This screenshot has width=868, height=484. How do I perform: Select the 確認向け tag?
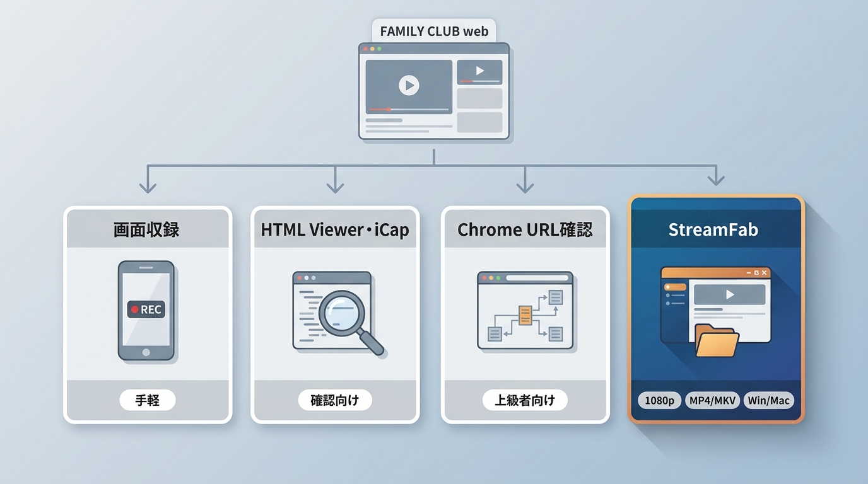click(335, 400)
